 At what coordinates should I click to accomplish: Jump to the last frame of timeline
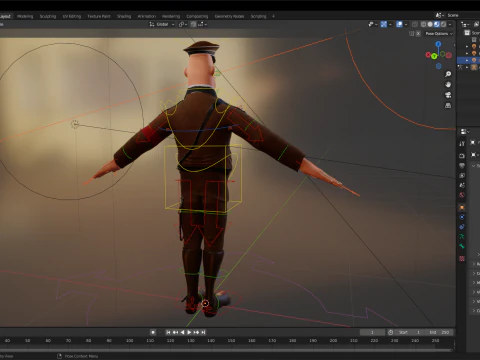click(x=203, y=332)
